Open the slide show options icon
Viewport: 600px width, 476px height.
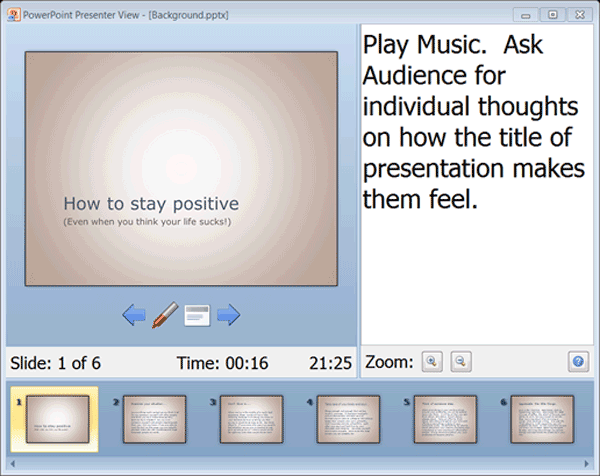click(x=197, y=315)
